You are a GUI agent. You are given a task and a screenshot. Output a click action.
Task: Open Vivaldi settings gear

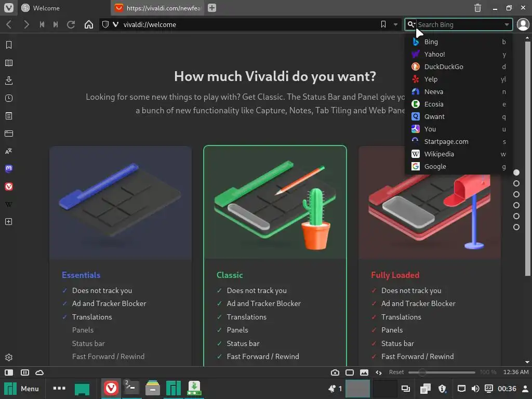point(9,357)
